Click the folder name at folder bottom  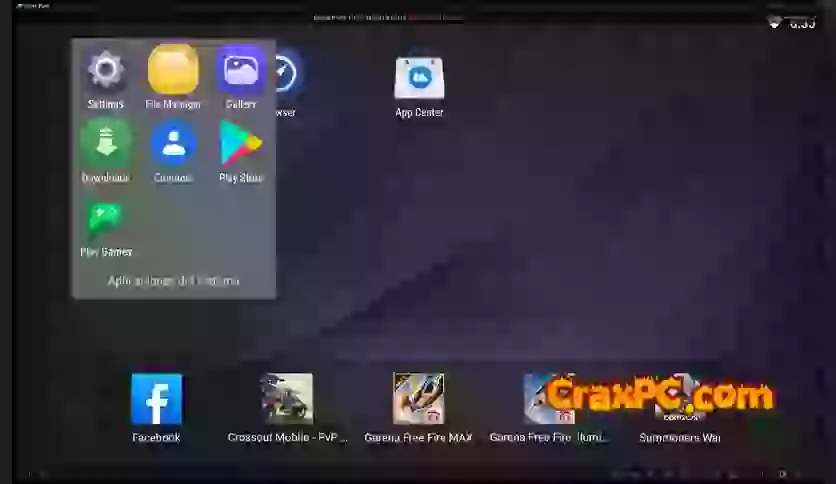(173, 281)
